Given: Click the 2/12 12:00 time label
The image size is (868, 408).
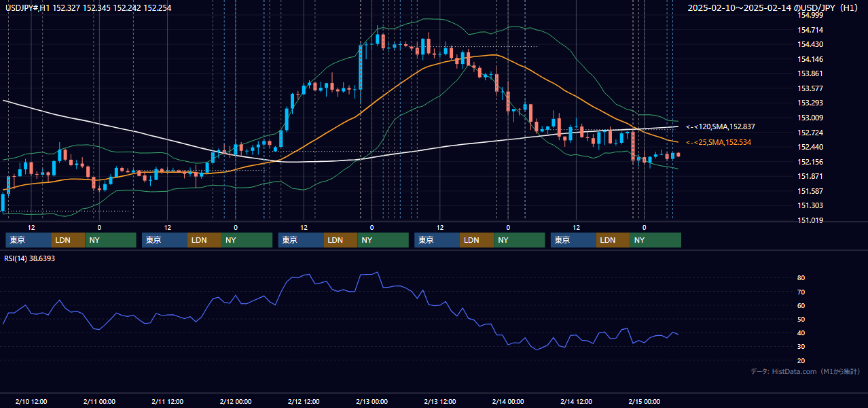Looking at the screenshot, I should [x=304, y=401].
